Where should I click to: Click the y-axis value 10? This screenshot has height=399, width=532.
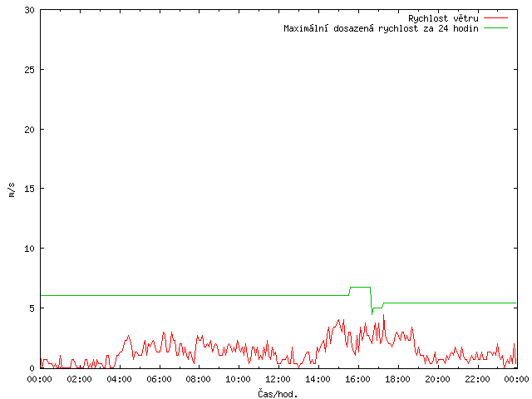click(x=30, y=249)
